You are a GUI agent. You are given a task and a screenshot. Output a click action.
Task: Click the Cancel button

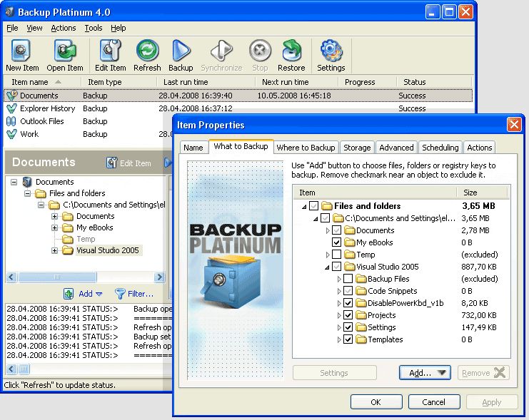[434, 402]
